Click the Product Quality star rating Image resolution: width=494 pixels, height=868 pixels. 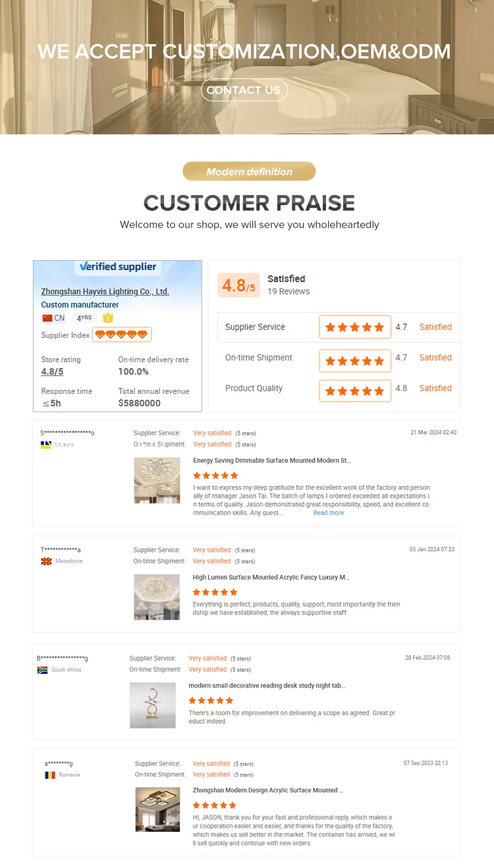(354, 391)
